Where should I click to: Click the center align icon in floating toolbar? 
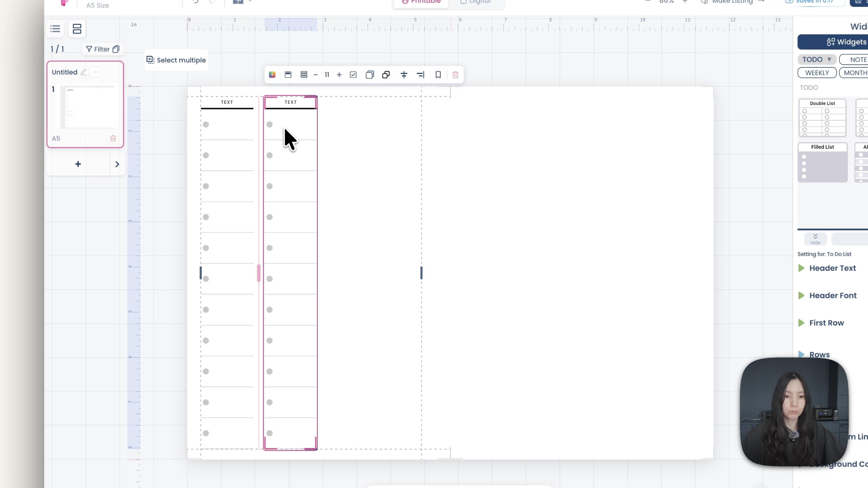click(404, 75)
